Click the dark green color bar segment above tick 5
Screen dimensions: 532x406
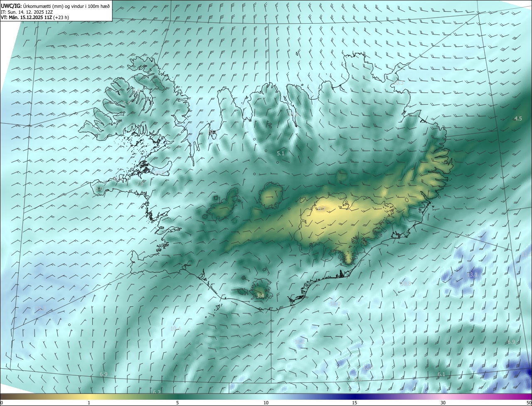177,396
